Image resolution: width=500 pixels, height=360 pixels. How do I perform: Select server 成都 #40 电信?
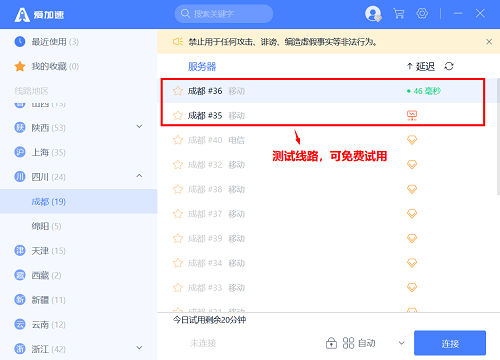point(327,140)
